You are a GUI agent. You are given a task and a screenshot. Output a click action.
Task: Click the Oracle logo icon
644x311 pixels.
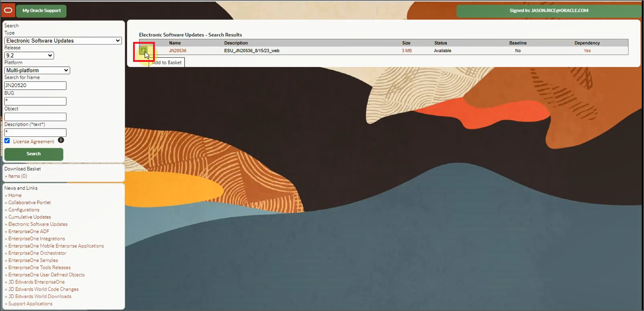tap(8, 10)
